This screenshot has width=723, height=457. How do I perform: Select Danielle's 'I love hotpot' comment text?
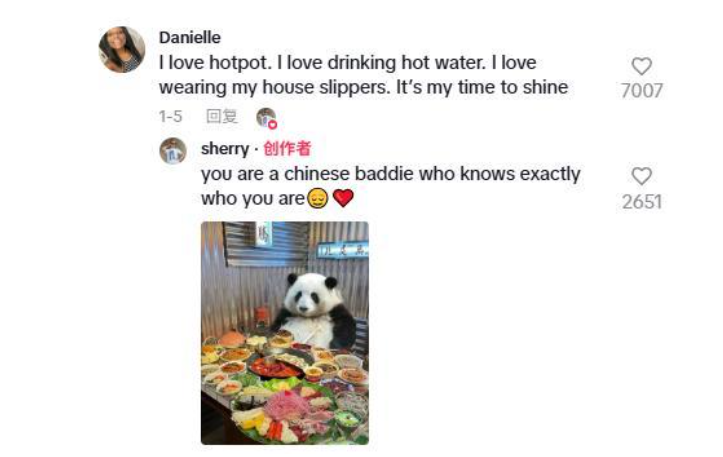363,75
